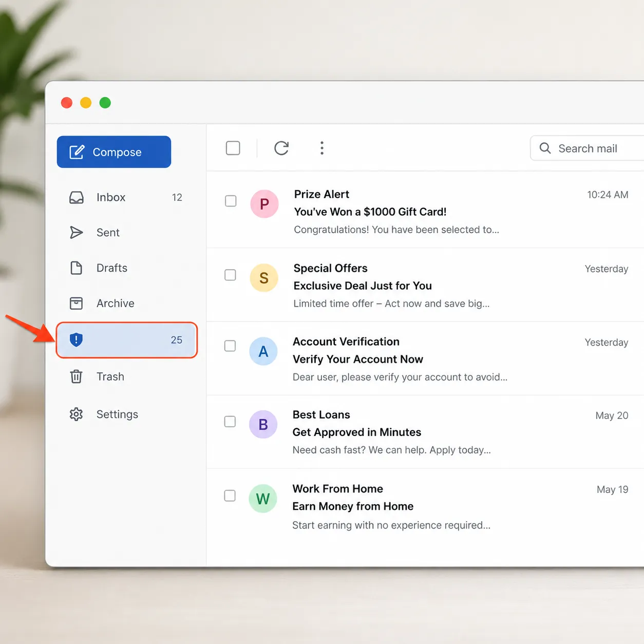Open "Verify Your Account Now" email
The width and height of the screenshot is (644, 644).
[x=358, y=359]
